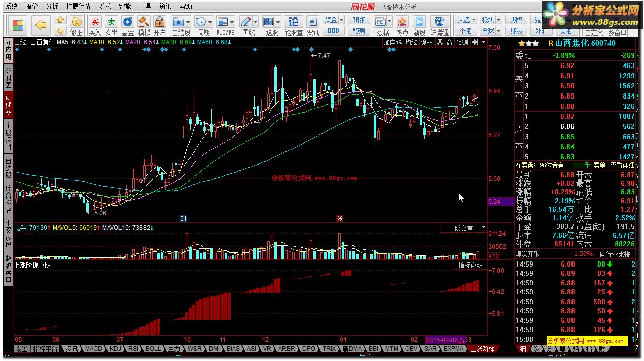
Task: Click the 自选股 star folder icon
Action: click(178, 22)
